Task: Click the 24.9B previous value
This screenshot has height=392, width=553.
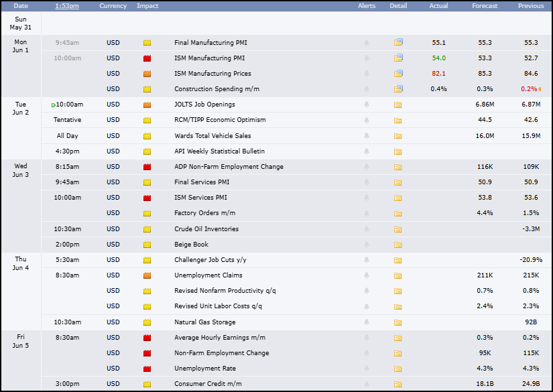Action: pos(531,384)
